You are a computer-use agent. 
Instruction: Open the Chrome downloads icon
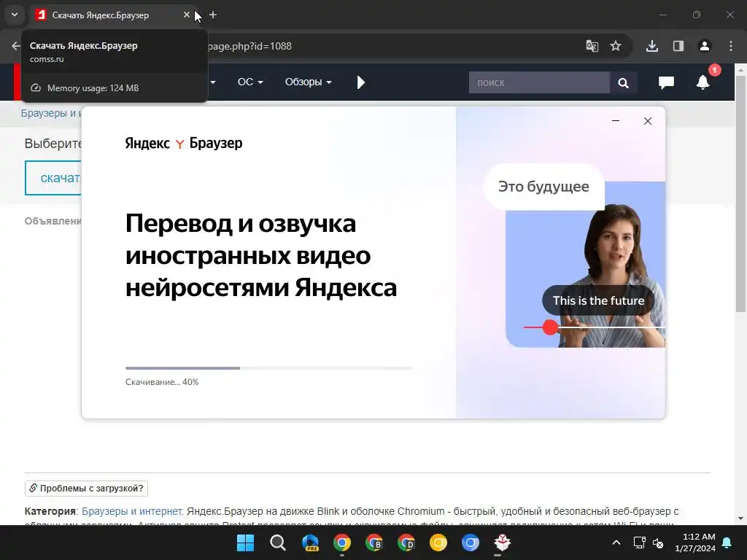click(x=651, y=46)
